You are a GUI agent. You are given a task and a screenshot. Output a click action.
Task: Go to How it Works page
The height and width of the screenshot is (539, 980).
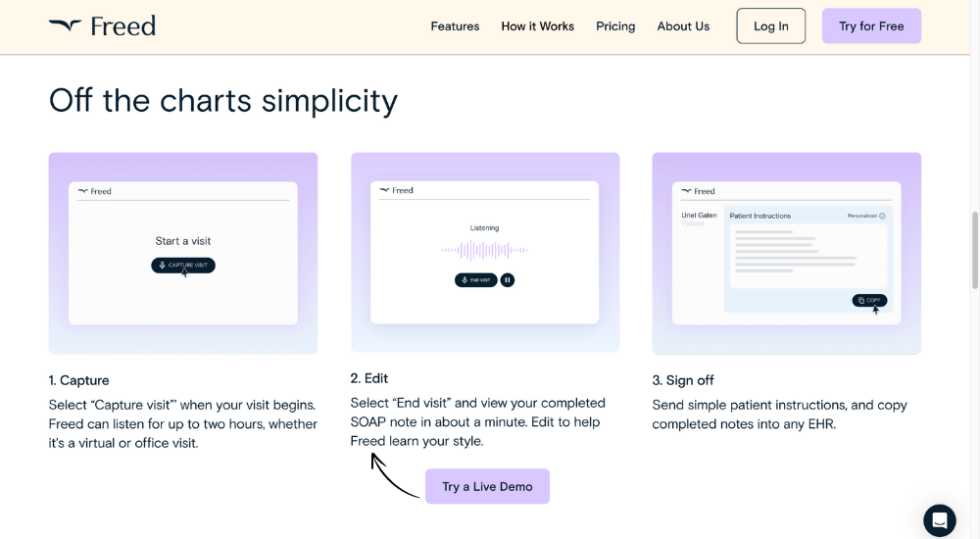tap(537, 26)
